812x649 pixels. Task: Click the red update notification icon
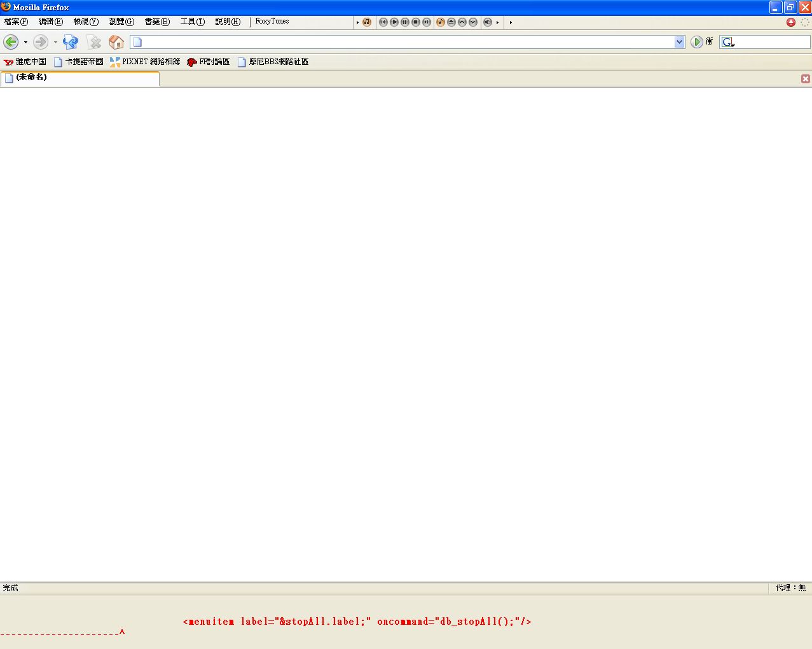791,22
